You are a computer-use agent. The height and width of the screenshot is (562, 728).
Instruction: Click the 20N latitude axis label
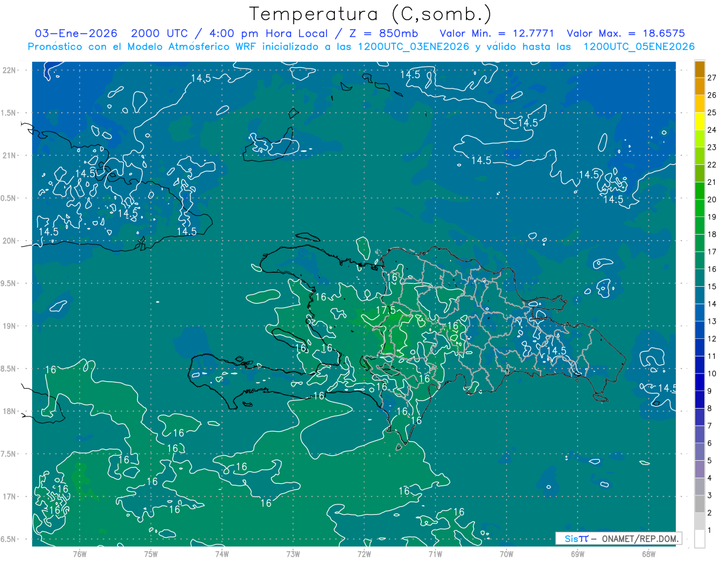tap(10, 241)
